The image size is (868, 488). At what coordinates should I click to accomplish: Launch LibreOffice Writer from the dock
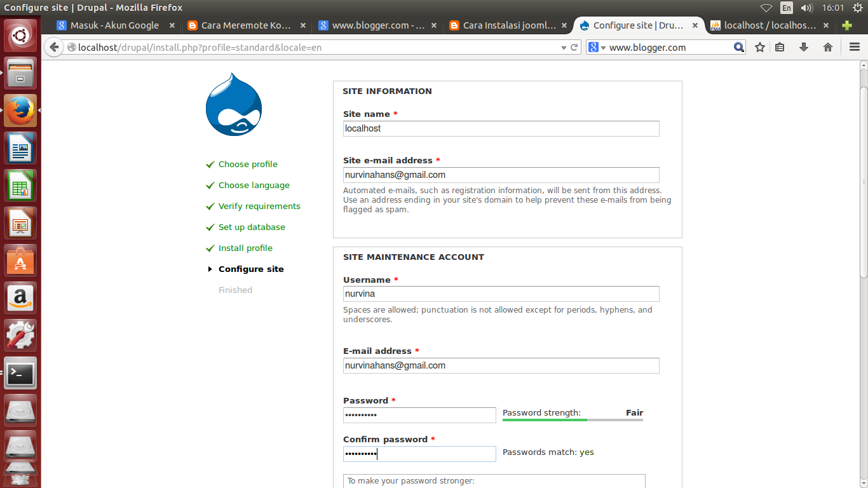(20, 148)
